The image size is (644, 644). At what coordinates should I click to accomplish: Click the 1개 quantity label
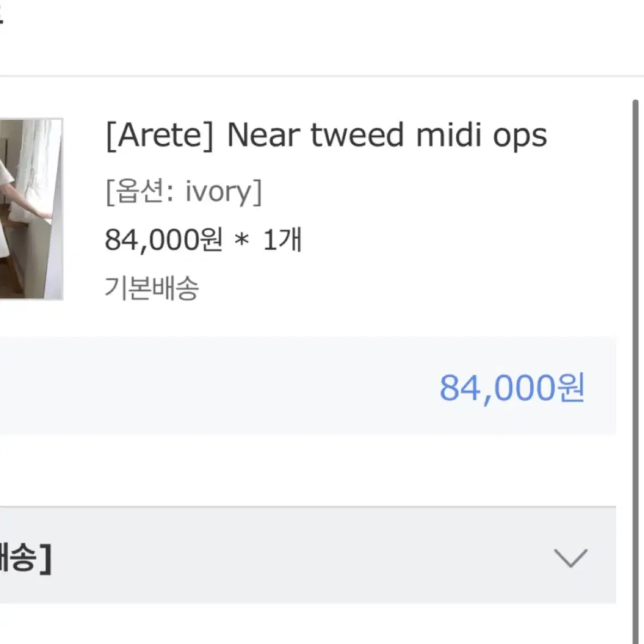click(283, 240)
